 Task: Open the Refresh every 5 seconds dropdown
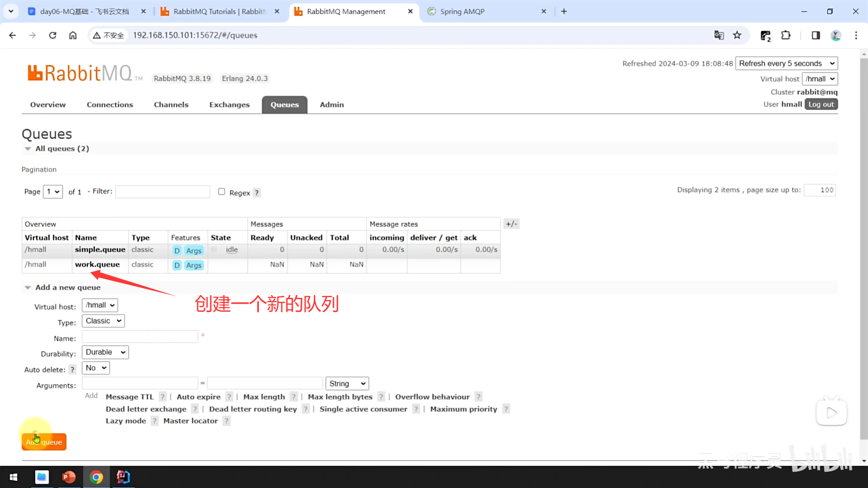tap(787, 63)
